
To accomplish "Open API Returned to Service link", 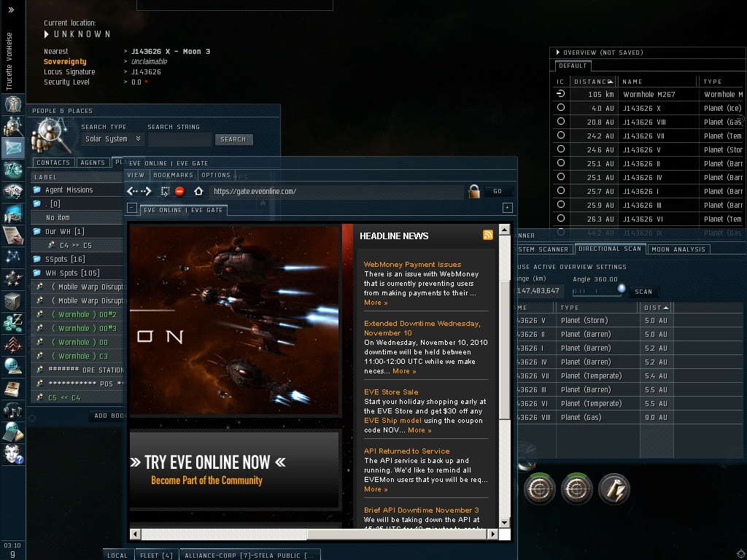I will [406, 451].
